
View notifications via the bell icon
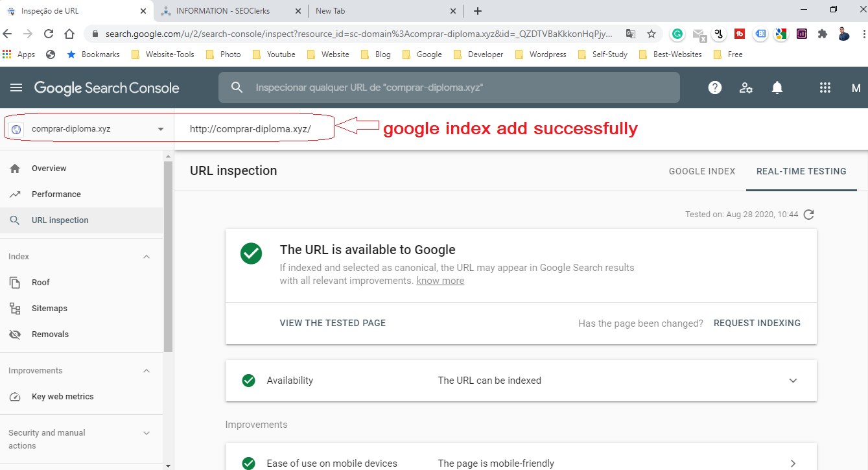[x=777, y=88]
